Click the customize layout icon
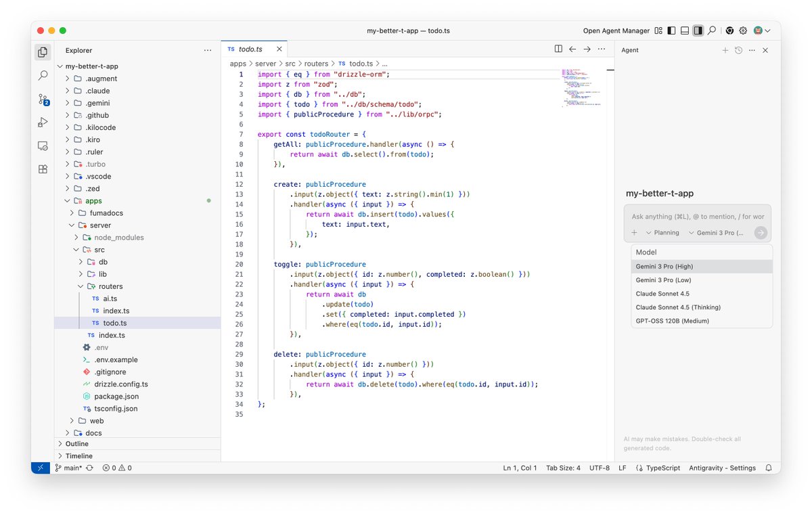812x515 pixels. pos(658,30)
